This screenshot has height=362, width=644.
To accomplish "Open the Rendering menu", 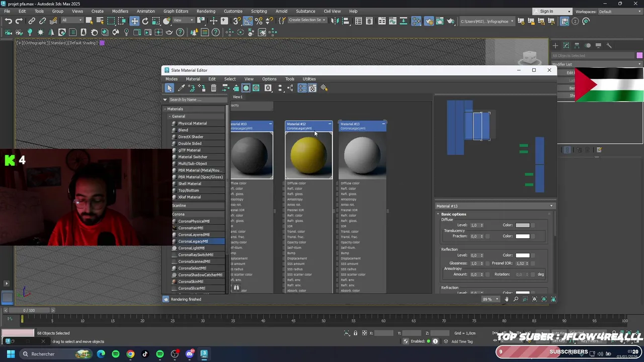I will point(206,11).
